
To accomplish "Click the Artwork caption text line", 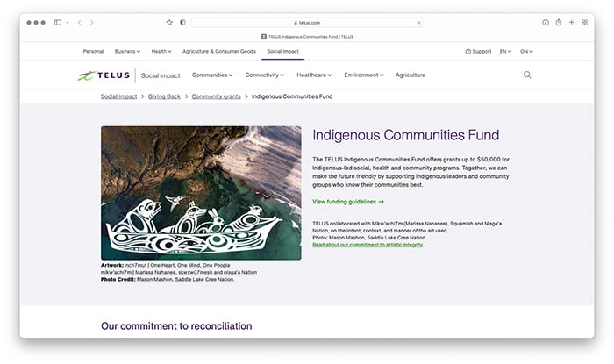I will pyautogui.click(x=165, y=265).
